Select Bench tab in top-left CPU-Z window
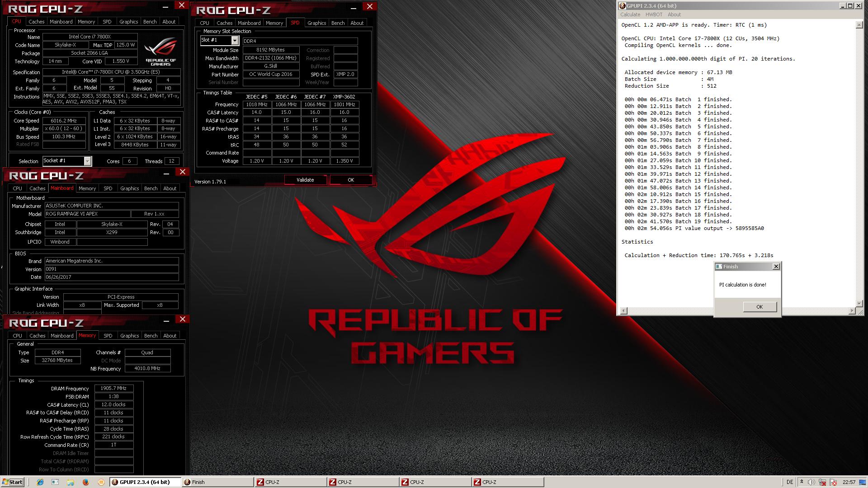 (150, 22)
